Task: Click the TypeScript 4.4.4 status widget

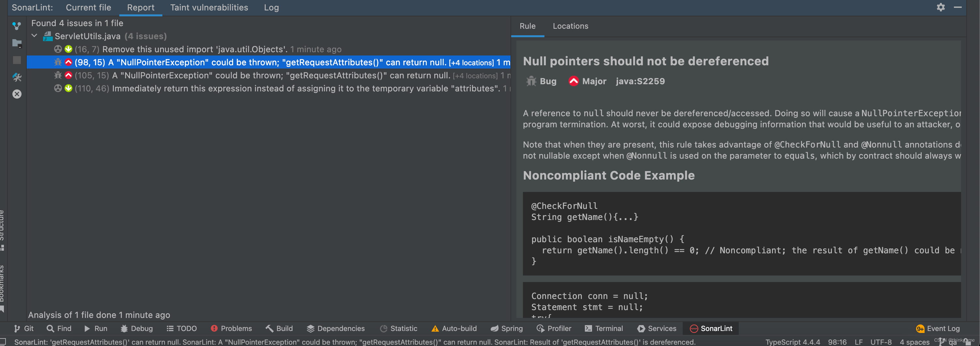Action: [x=793, y=342]
